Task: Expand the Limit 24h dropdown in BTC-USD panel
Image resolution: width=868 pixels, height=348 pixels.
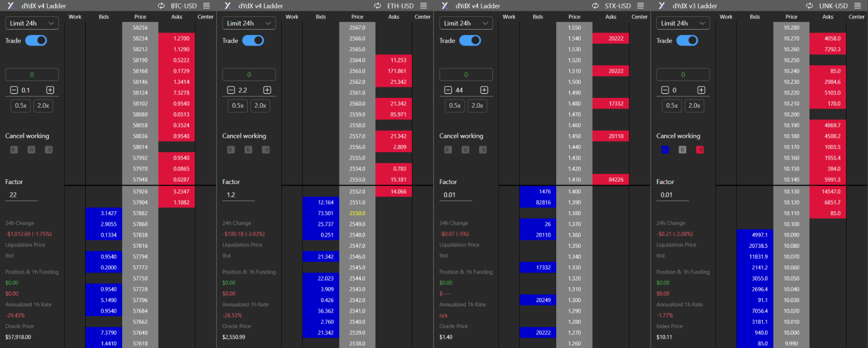Action: pyautogui.click(x=32, y=23)
